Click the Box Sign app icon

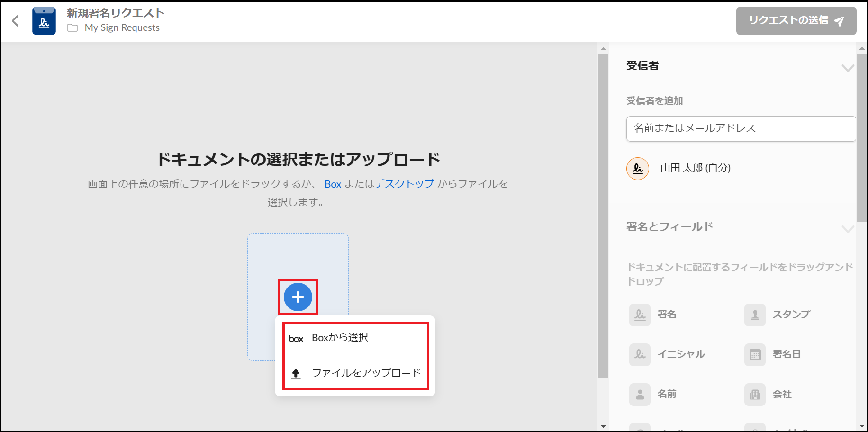44,21
